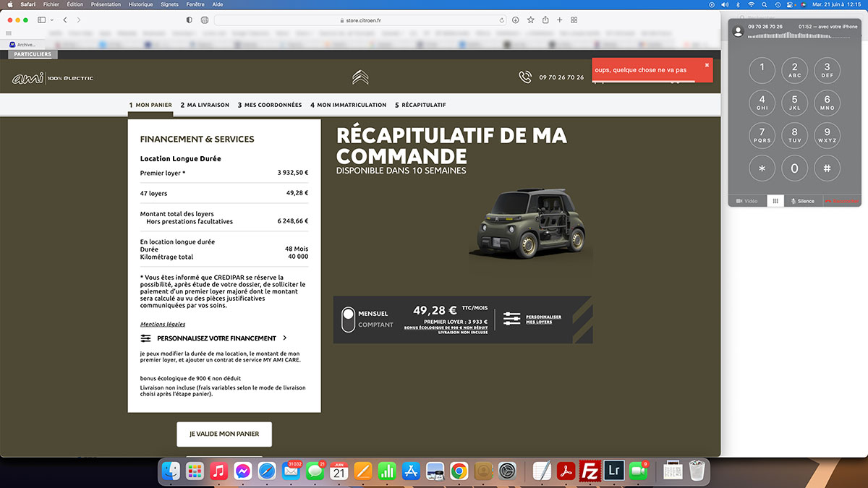Toggle the call keypad grid button

(x=775, y=201)
